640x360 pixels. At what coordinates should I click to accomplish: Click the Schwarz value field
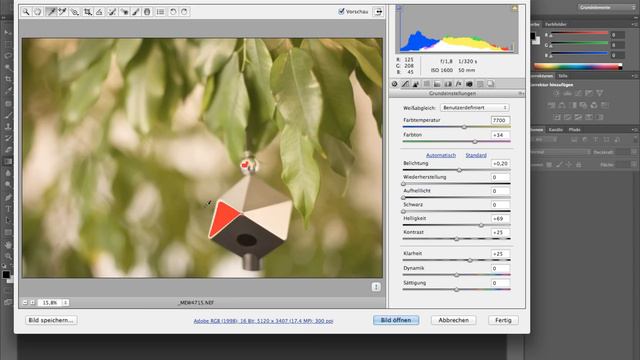(x=500, y=204)
